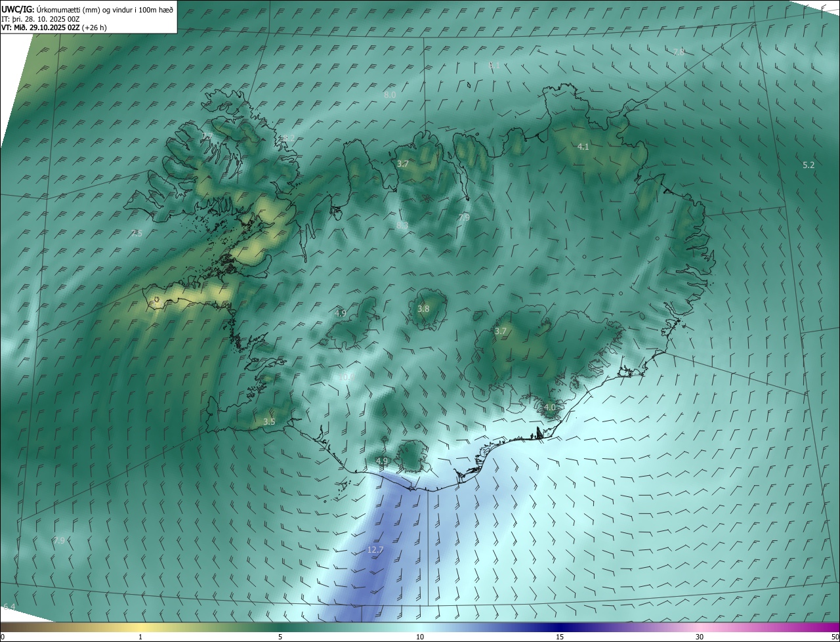Click the 7.8 value in the northeast corner
The height and width of the screenshot is (642, 840).
pos(679,51)
